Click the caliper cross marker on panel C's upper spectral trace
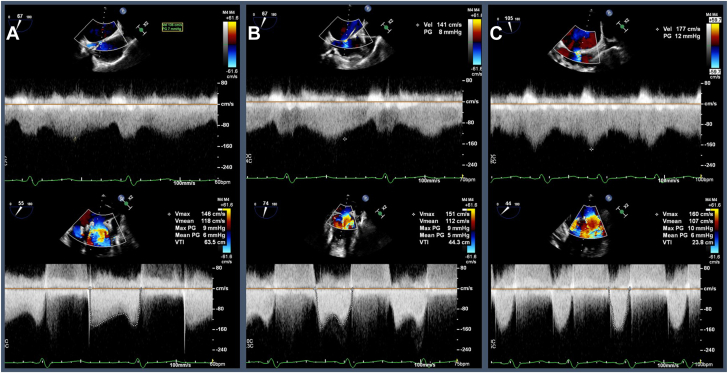 point(591,149)
